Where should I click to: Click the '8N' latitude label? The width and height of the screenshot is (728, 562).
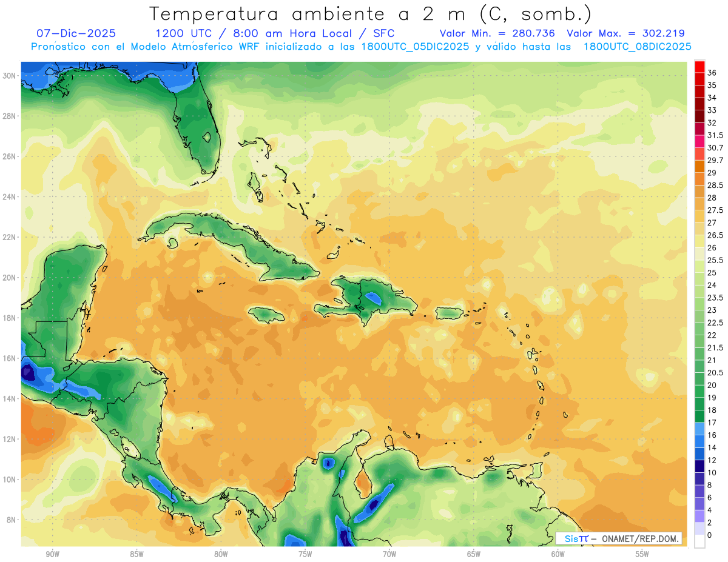[x=12, y=520]
